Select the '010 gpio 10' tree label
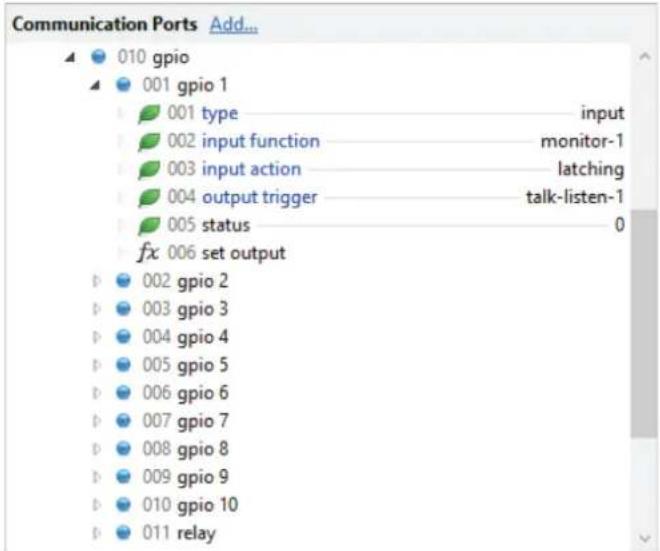660x551 pixels. point(190,505)
